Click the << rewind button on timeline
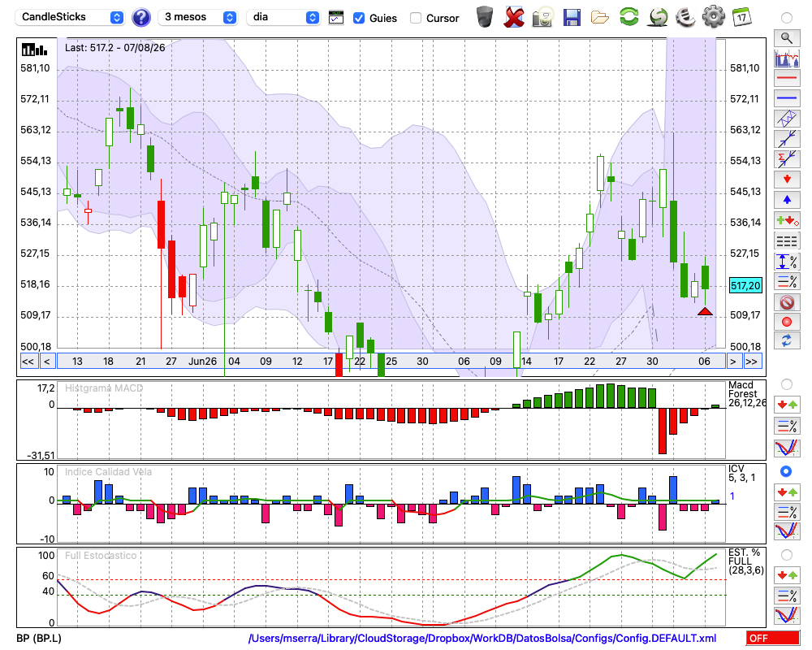 [x=28, y=362]
